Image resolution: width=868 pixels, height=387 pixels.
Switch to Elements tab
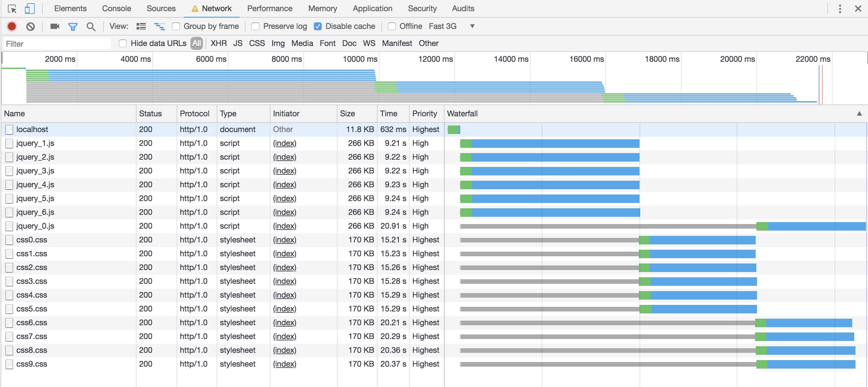pos(71,9)
